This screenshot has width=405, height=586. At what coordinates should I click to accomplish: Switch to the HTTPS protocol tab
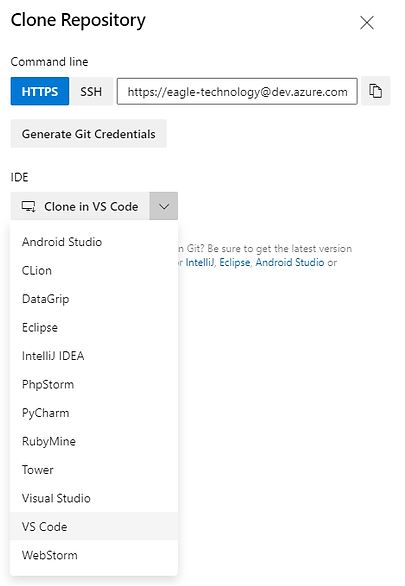click(40, 91)
